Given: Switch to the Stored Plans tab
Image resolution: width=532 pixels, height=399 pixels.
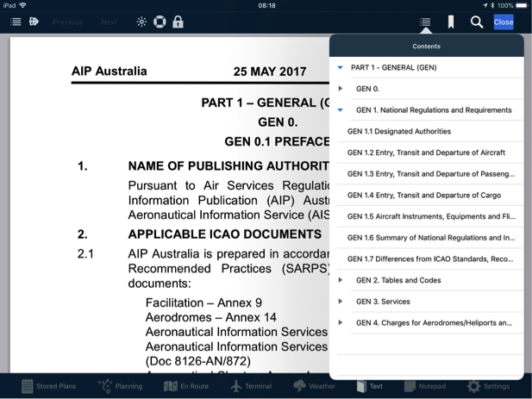Looking at the screenshot, I should pos(48,386).
